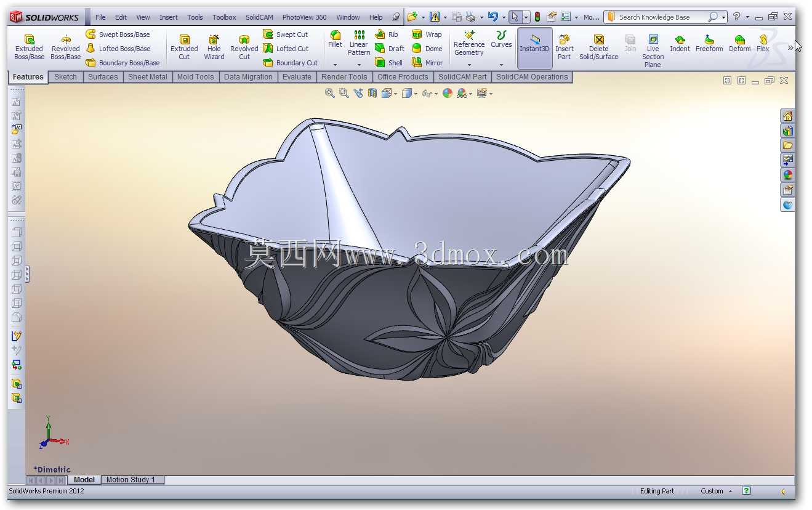Screen dimensions: 812x510
Task: Toggle Instant3D mode
Action: (534, 47)
